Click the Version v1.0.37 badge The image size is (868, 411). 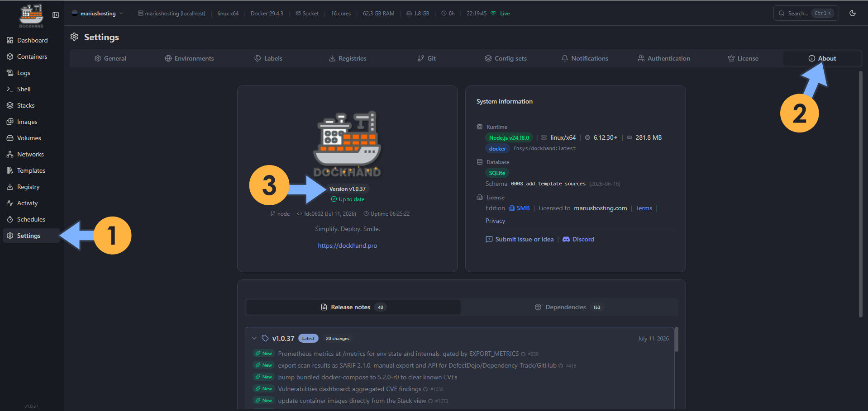point(347,189)
